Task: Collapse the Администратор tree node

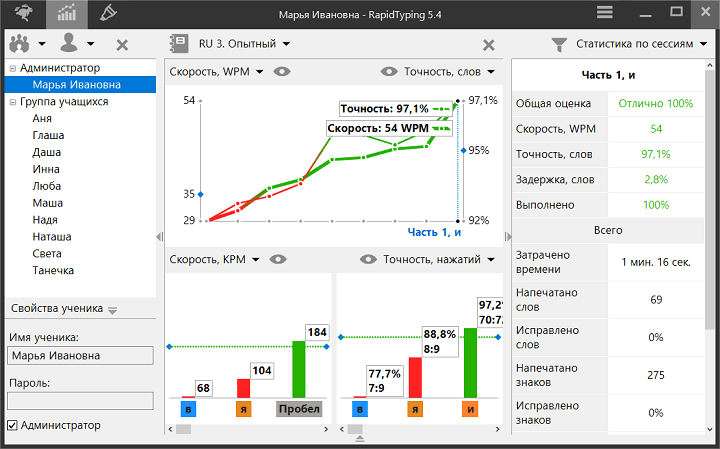Action: [13, 68]
